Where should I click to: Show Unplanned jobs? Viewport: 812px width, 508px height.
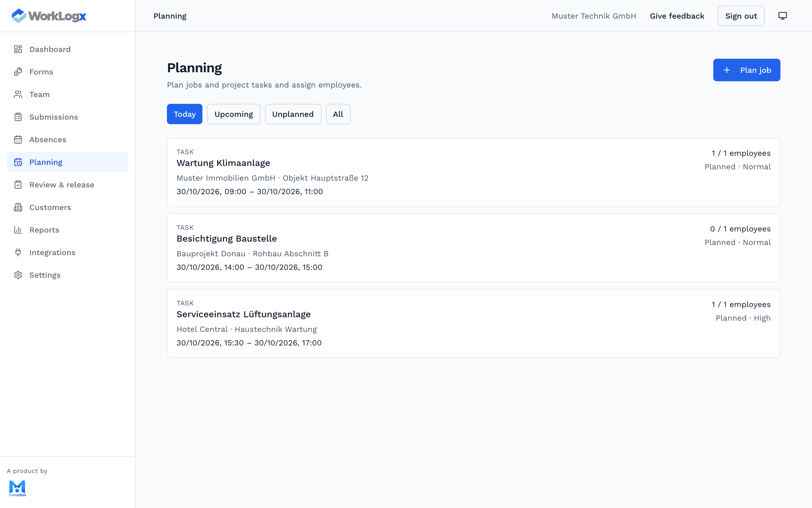293,114
